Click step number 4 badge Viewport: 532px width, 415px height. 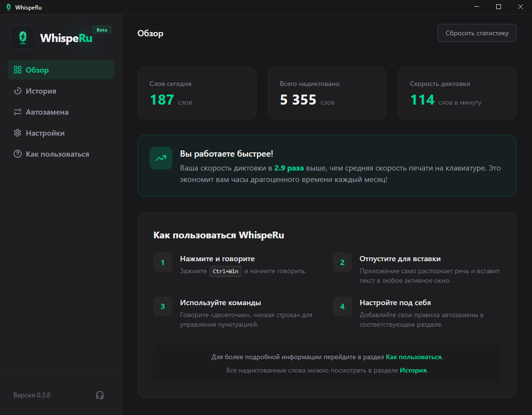coord(342,307)
